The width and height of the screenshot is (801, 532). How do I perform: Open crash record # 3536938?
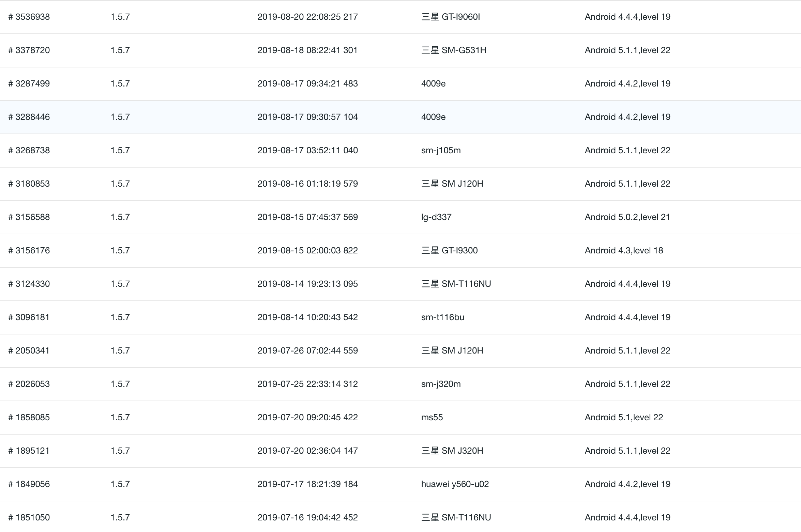(x=29, y=17)
